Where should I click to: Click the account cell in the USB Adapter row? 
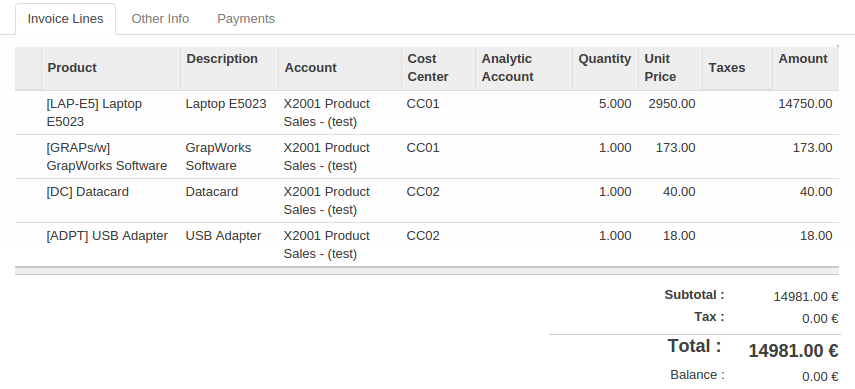click(x=340, y=244)
